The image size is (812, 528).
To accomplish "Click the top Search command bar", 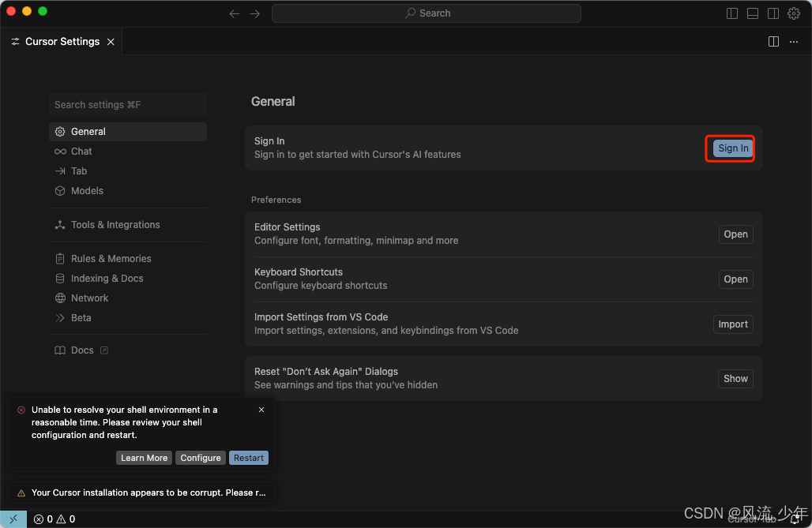I will (427, 13).
